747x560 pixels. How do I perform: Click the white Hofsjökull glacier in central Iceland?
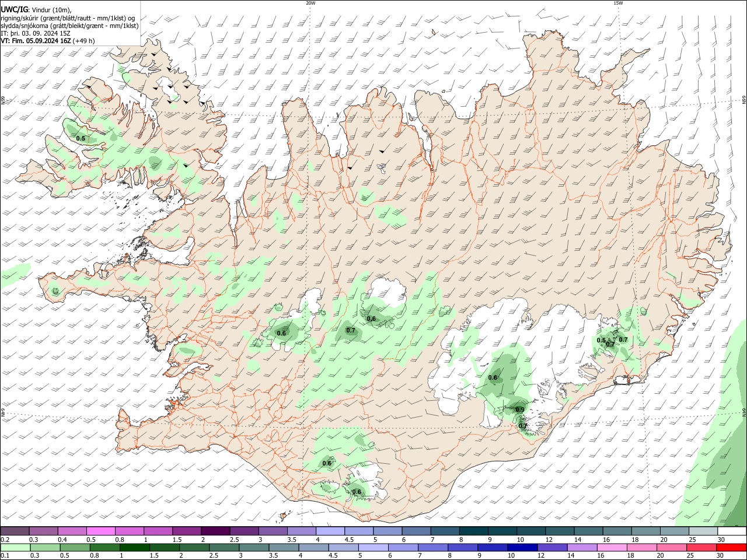(388, 292)
